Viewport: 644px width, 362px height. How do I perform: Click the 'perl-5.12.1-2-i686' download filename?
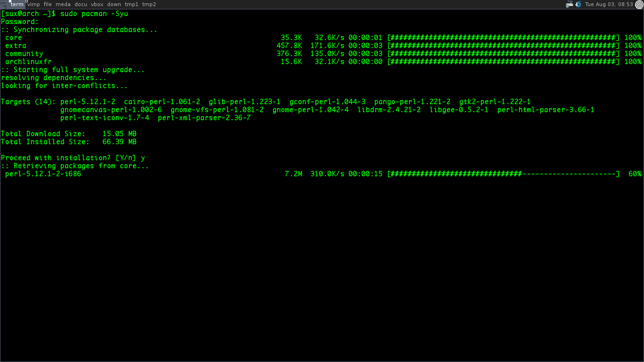point(43,174)
